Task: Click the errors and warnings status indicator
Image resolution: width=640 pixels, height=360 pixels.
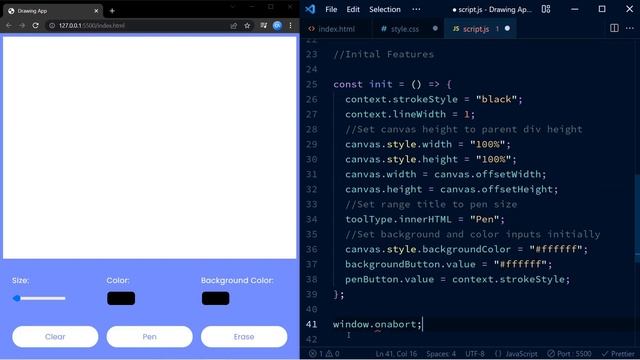Action: [324, 353]
